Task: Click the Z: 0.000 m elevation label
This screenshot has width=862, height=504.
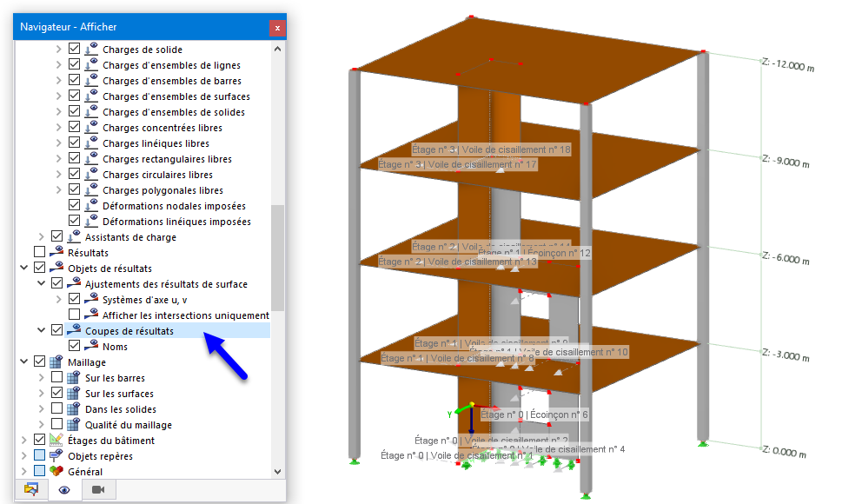Action: (x=784, y=451)
